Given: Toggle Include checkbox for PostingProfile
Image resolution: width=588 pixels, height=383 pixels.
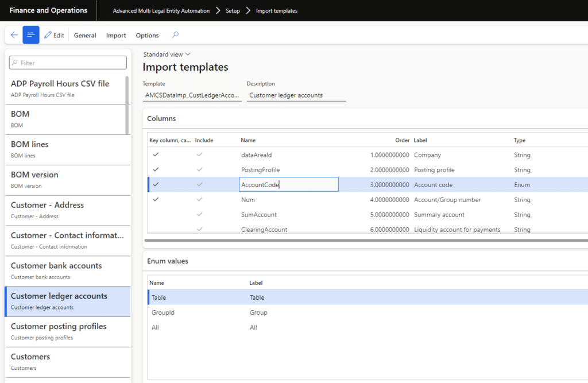Looking at the screenshot, I should [x=199, y=169].
